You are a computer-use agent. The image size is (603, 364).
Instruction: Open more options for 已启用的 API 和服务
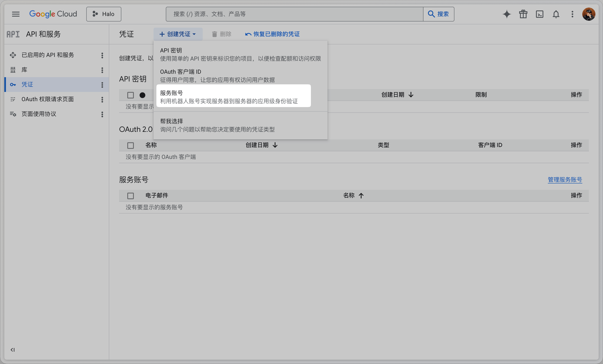coord(102,55)
